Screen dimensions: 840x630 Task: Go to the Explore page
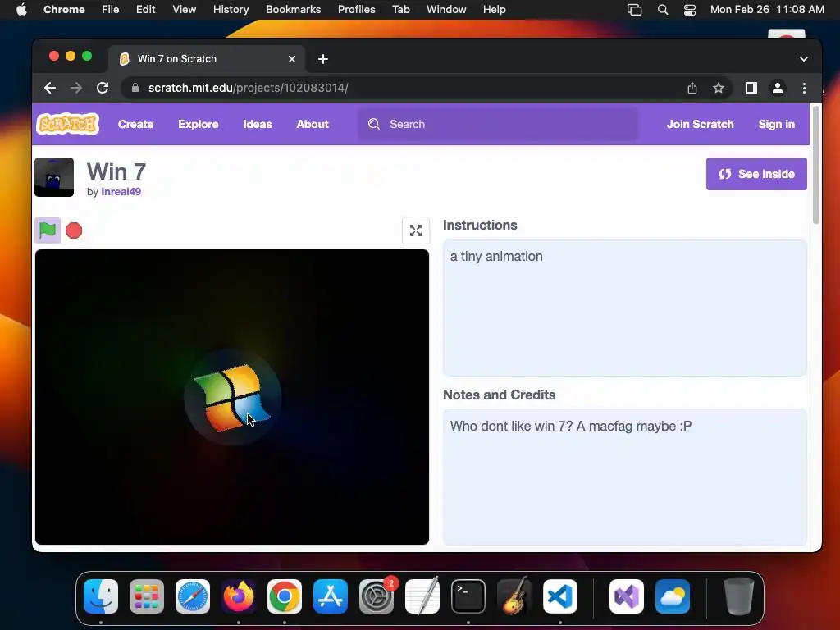pos(199,124)
